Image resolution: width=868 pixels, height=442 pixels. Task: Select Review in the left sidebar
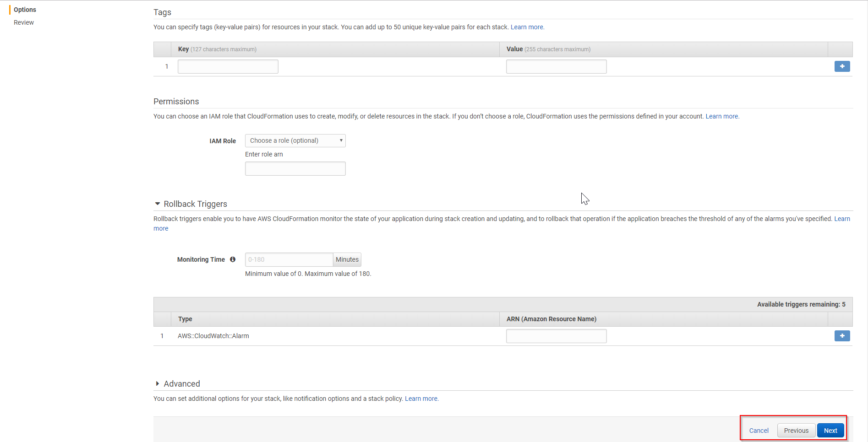point(24,22)
